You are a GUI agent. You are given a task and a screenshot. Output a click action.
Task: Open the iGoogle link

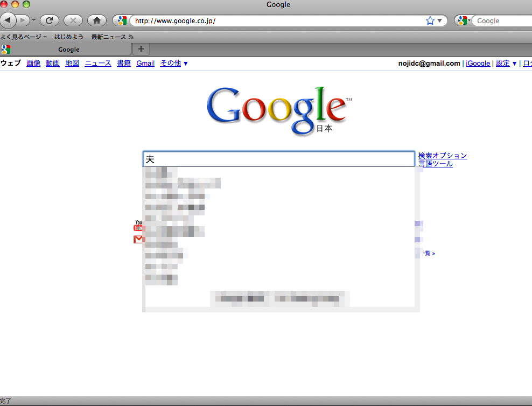[x=478, y=63]
